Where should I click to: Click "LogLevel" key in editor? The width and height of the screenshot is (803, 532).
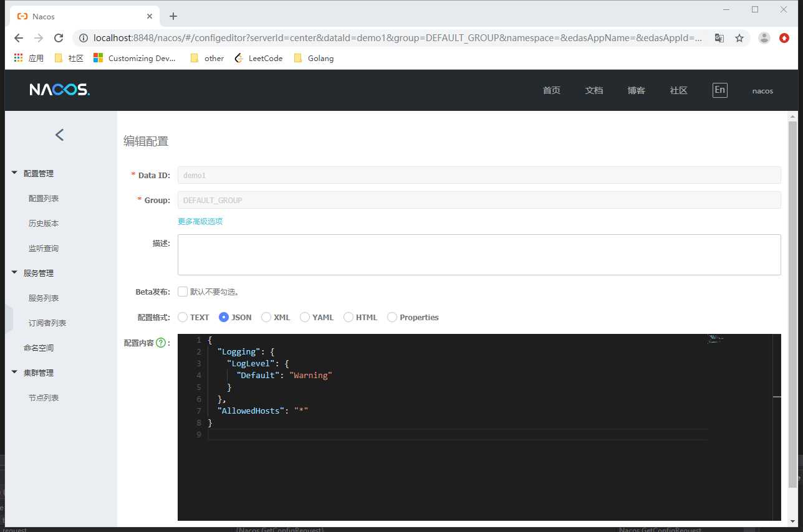click(251, 363)
